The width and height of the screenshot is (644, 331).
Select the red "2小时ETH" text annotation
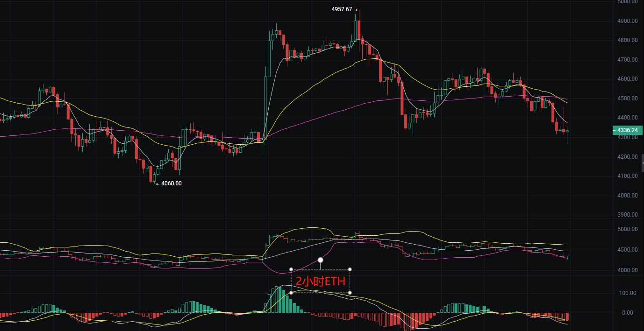[321, 282]
